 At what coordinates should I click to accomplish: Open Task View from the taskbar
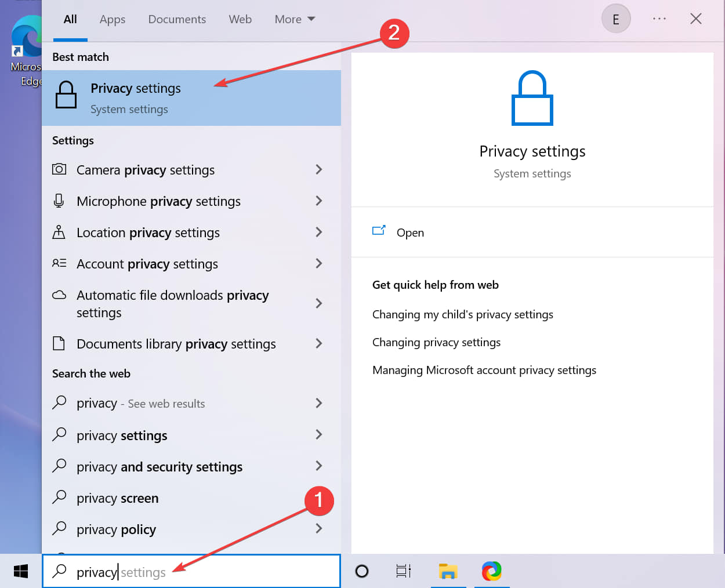click(x=403, y=571)
